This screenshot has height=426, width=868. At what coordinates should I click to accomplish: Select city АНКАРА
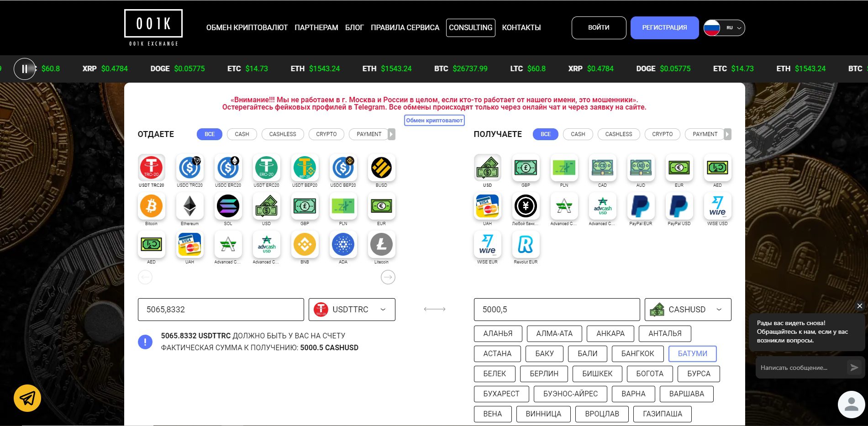610,334
